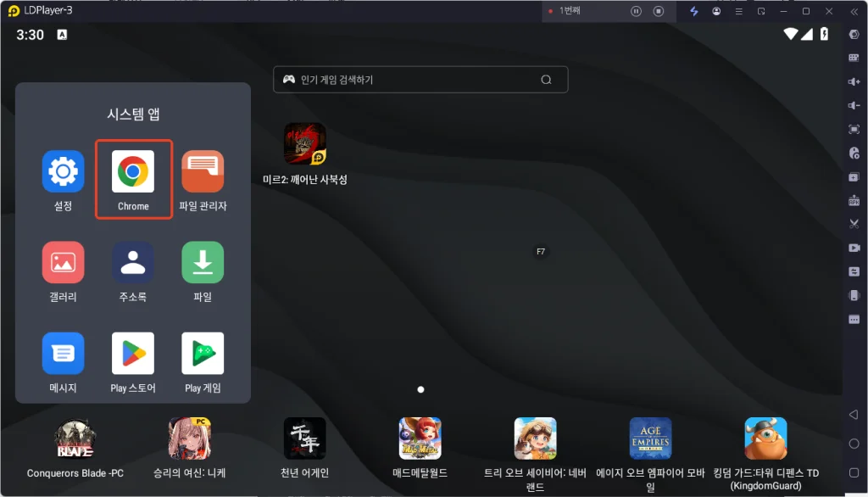Launch 에이지 오브 엠파이어 모바일 game
This screenshot has width=868, height=497.
tap(650, 438)
